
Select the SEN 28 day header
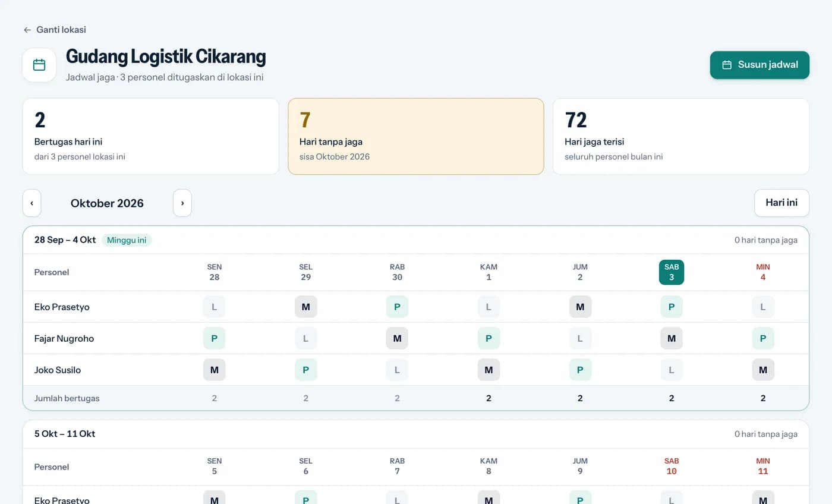(x=215, y=272)
